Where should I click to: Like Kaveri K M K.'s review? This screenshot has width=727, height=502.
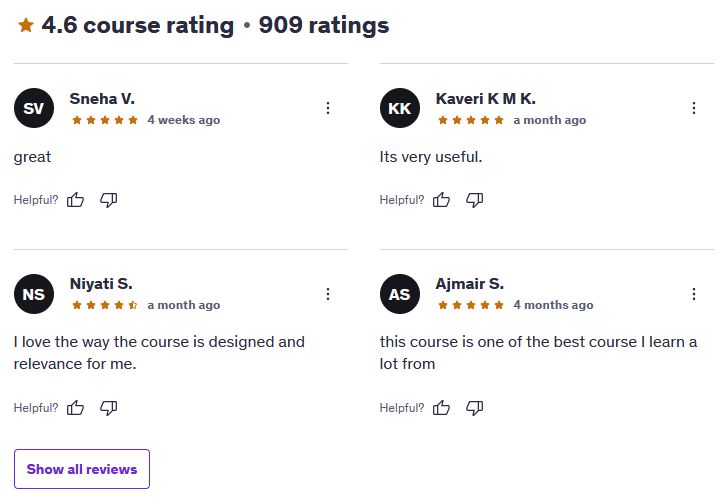441,200
